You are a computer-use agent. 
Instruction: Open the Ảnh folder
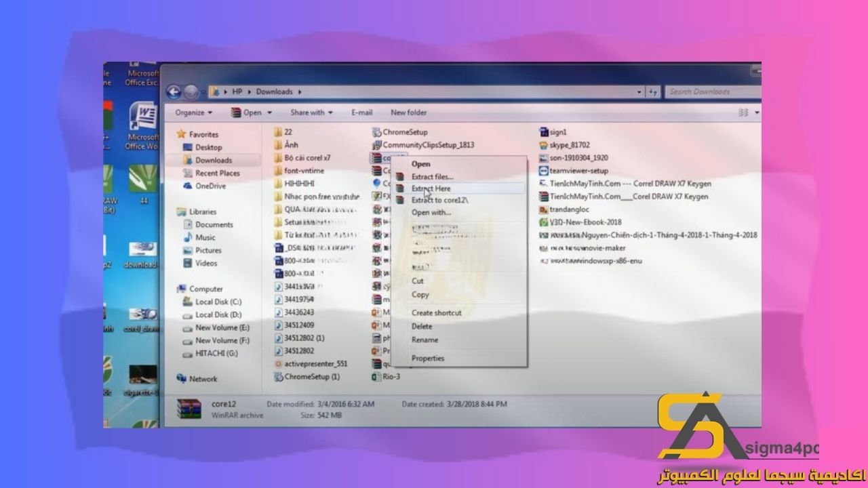[286, 145]
